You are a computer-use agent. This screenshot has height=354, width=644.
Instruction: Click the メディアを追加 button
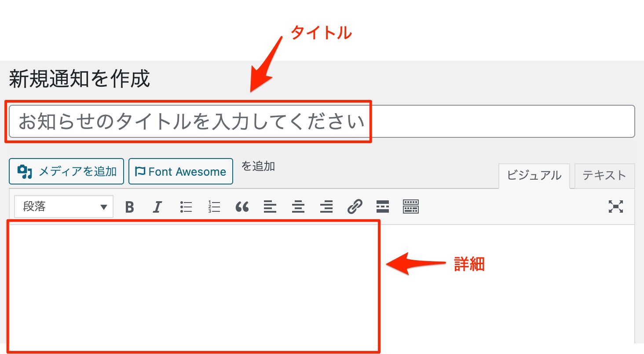66,171
